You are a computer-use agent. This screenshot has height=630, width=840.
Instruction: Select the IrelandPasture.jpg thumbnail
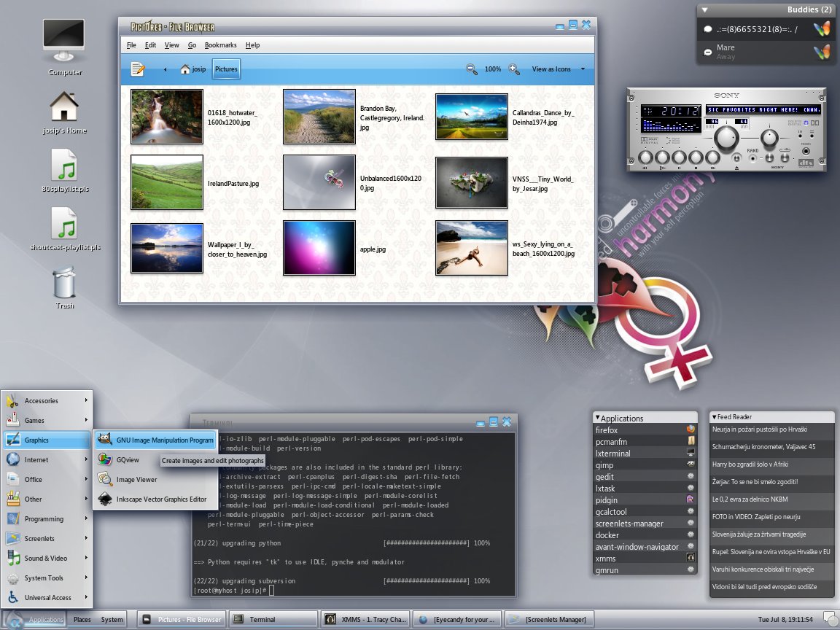(166, 182)
